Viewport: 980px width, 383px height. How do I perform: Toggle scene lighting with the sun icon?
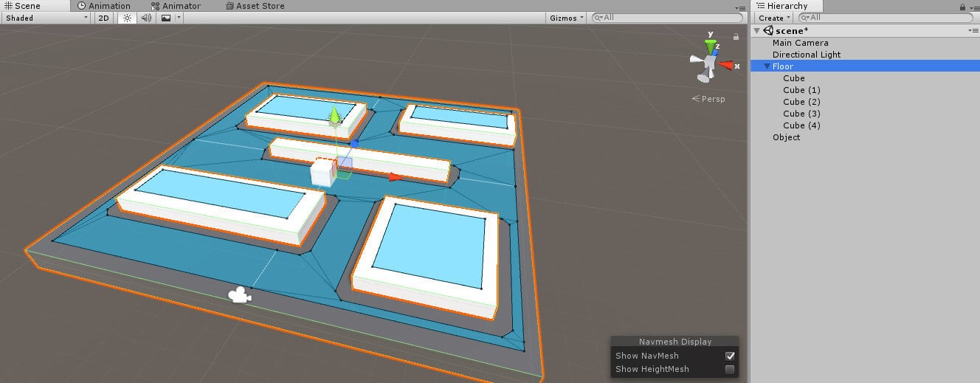pyautogui.click(x=127, y=18)
